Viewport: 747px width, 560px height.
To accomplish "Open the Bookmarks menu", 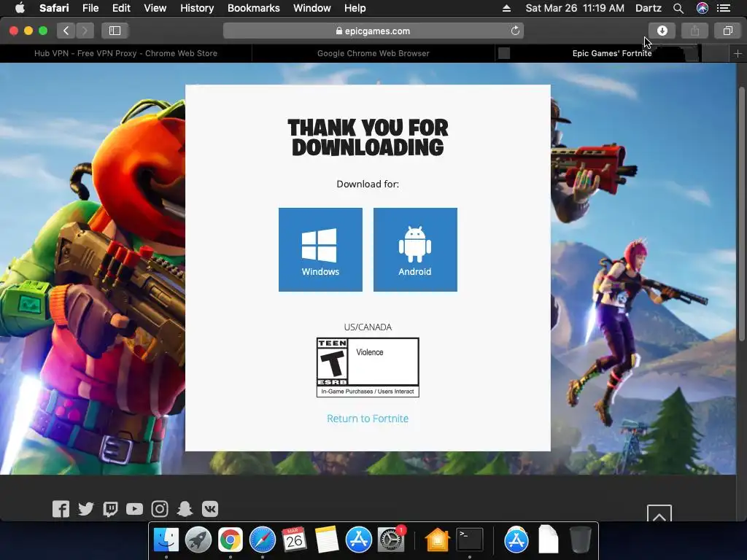I will (253, 8).
